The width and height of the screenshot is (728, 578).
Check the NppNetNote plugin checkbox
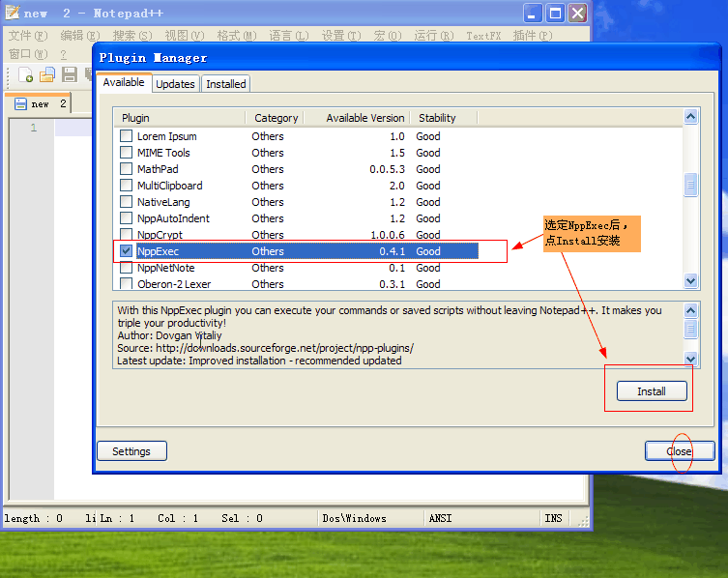click(126, 268)
